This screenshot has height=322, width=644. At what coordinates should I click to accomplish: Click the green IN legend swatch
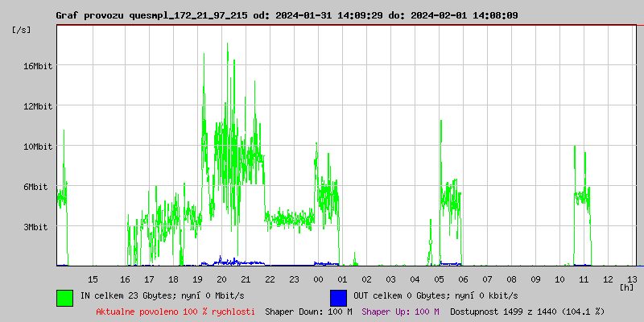(64, 297)
